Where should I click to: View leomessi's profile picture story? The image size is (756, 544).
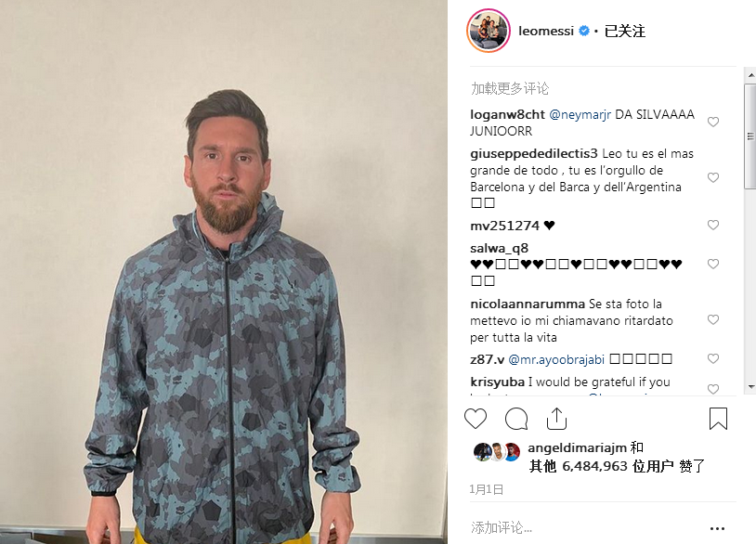tap(489, 31)
